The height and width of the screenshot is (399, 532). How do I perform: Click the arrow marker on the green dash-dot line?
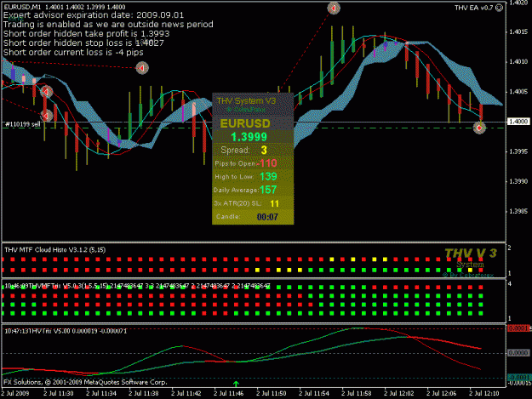point(479,128)
